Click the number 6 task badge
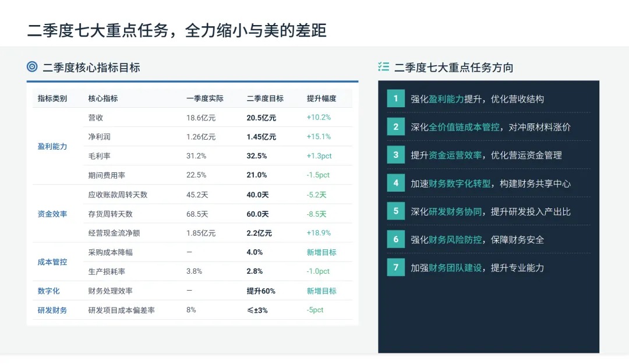The height and width of the screenshot is (364, 629). pos(395,239)
